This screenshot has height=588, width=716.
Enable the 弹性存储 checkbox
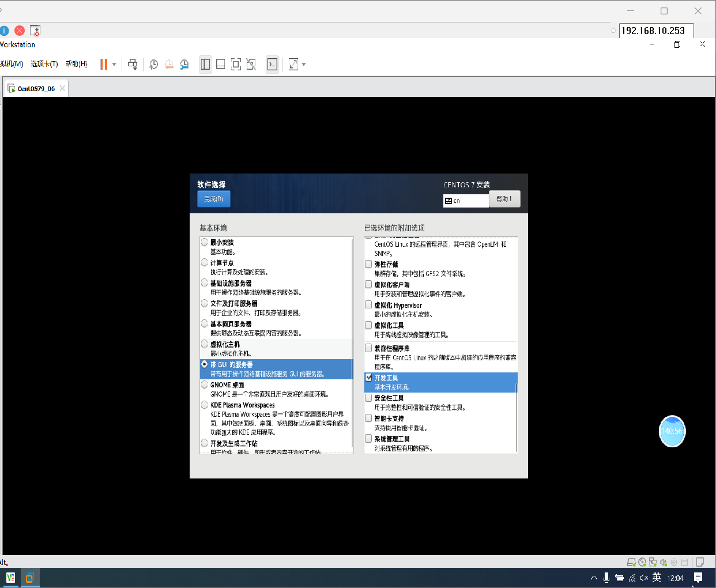pyautogui.click(x=368, y=264)
